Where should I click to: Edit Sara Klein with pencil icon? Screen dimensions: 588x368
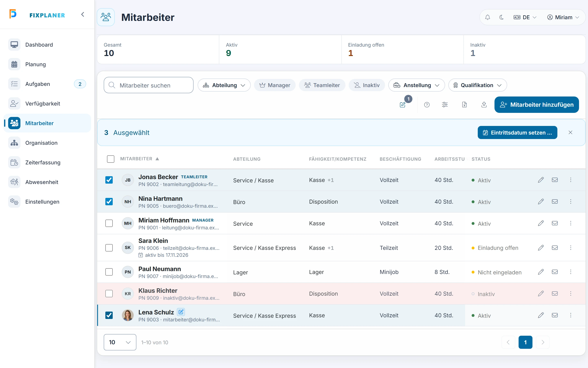pyautogui.click(x=541, y=248)
